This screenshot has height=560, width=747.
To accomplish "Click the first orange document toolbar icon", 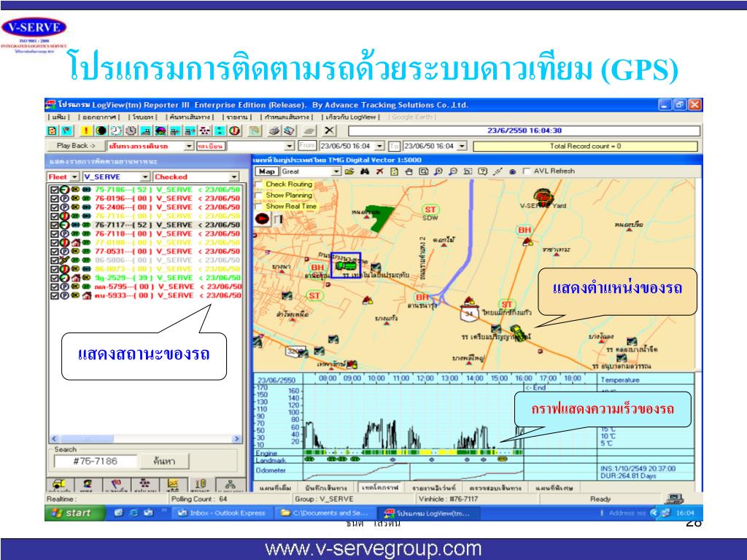I will coord(53,131).
